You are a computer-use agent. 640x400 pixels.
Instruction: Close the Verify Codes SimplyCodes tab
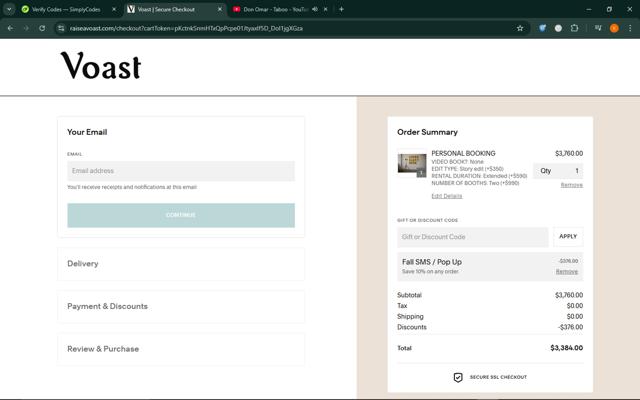coord(114,9)
